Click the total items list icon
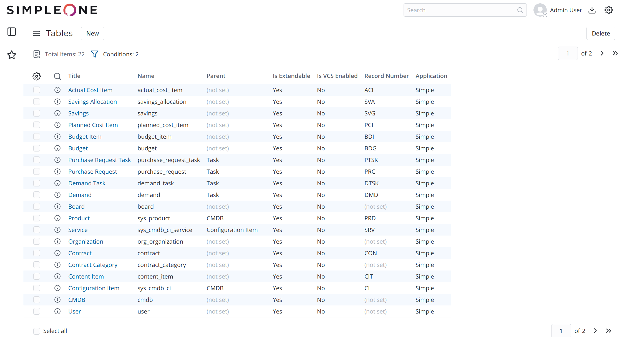This screenshot has width=622, height=364. [36, 54]
